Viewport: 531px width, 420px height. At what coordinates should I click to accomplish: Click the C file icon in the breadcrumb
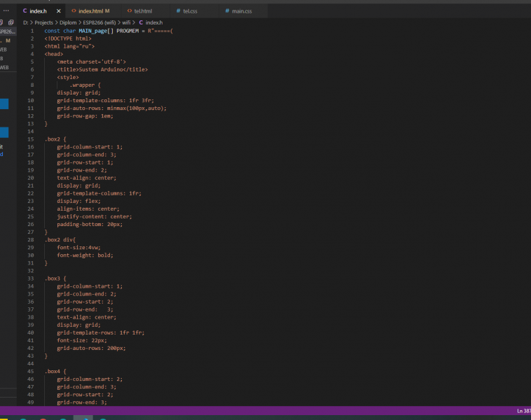point(141,22)
